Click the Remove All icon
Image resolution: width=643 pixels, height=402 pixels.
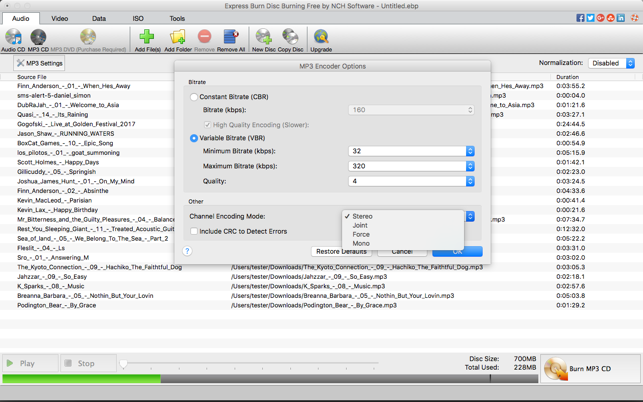click(231, 39)
